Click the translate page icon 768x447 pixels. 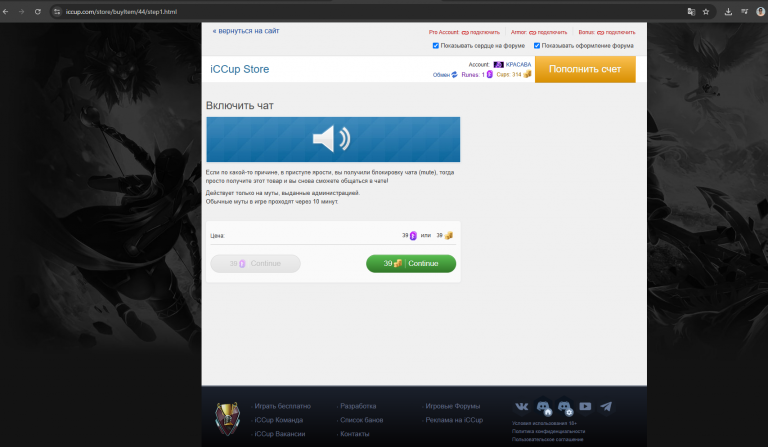click(x=691, y=12)
